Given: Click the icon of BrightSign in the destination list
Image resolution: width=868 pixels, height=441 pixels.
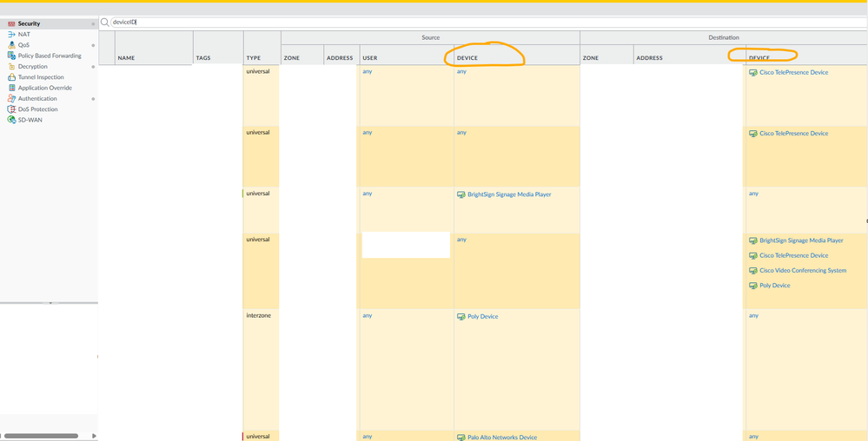Looking at the screenshot, I should tap(752, 240).
